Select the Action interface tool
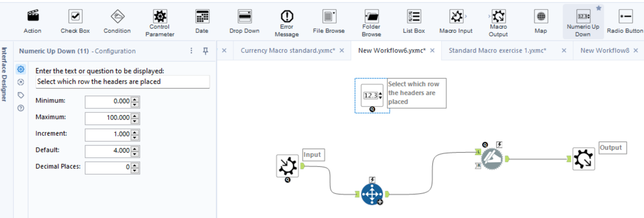This screenshot has width=644, height=218. (x=33, y=22)
